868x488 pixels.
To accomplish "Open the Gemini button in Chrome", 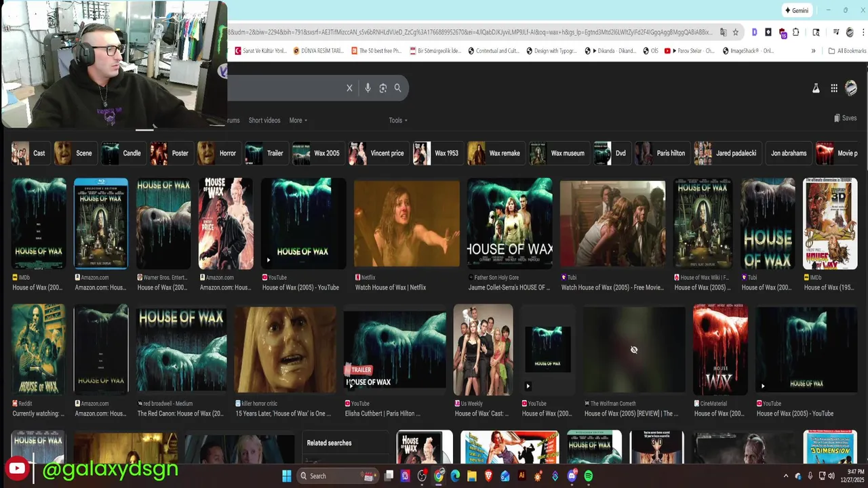I will 797,10.
